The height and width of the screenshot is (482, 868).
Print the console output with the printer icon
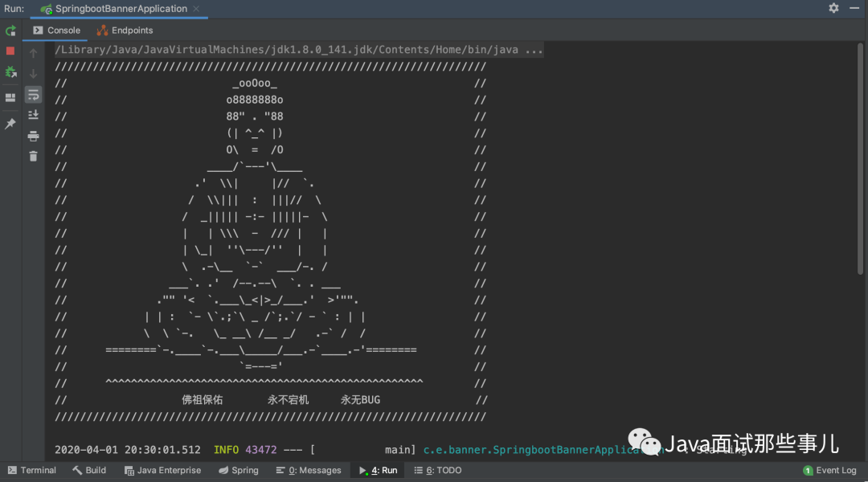[x=33, y=136]
